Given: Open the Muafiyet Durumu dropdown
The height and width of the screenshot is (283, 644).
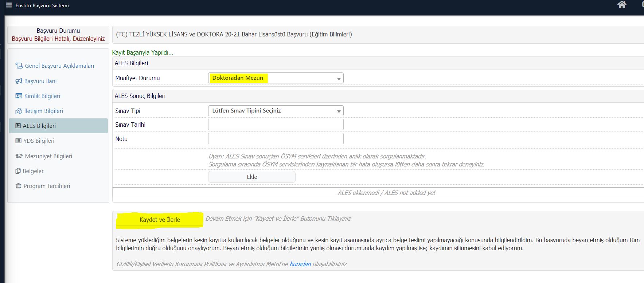Looking at the screenshot, I should point(276,78).
